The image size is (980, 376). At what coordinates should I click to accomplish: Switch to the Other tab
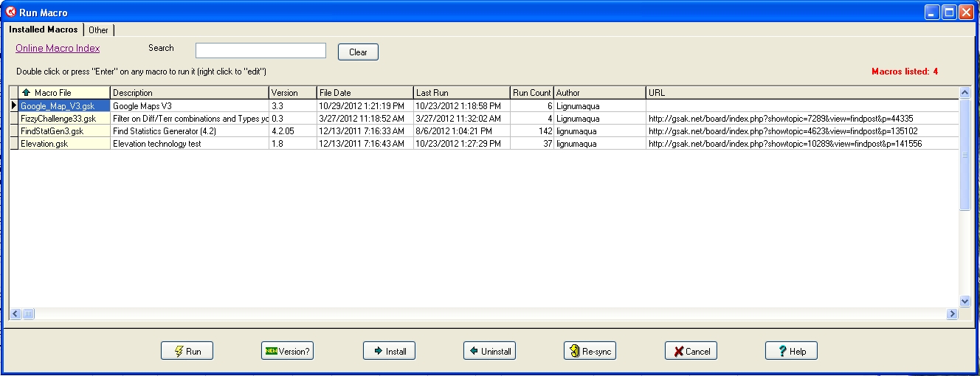pyautogui.click(x=98, y=30)
